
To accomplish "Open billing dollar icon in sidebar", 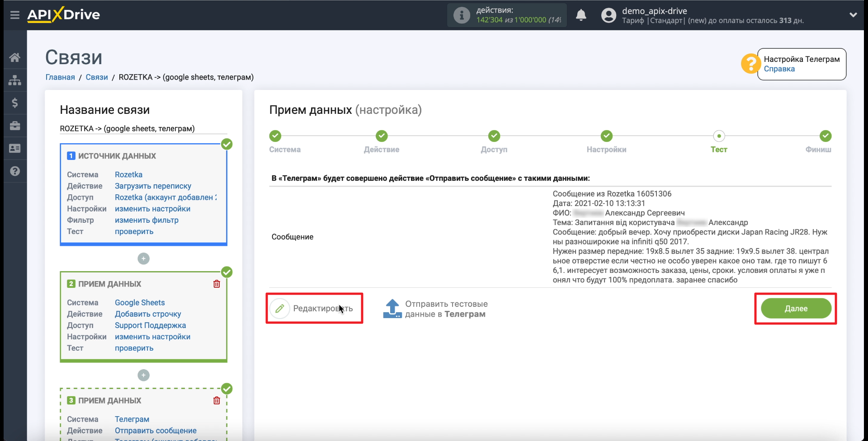I will point(15,103).
